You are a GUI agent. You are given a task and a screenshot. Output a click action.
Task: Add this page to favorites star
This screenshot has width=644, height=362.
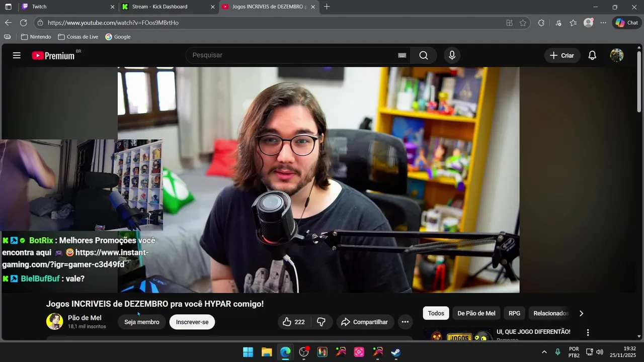click(x=523, y=23)
